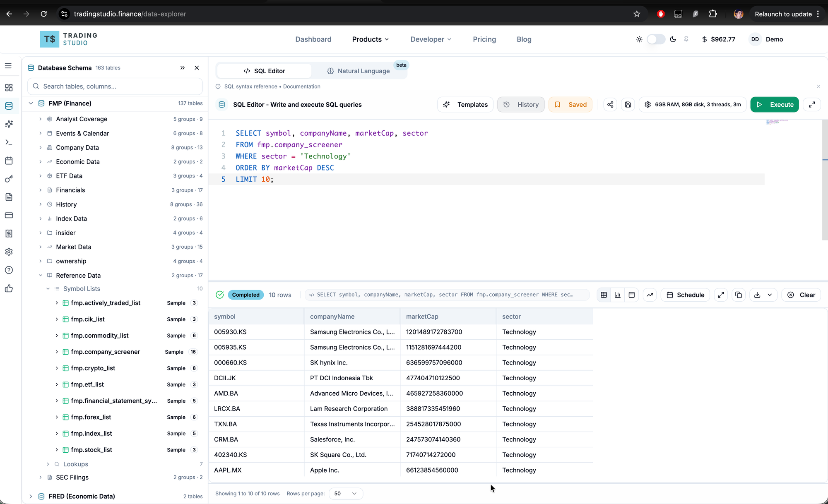
Task: Open the settings gear icon in sidebar
Action: (x=9, y=252)
